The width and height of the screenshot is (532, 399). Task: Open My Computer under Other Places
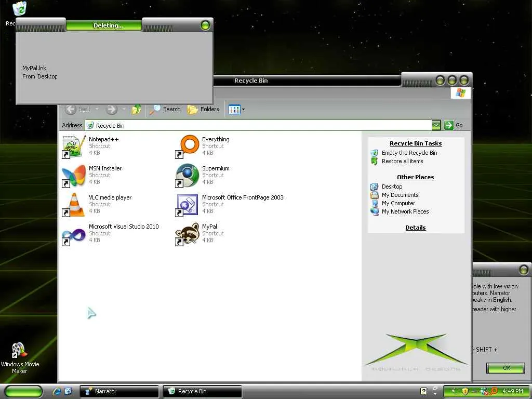click(398, 203)
